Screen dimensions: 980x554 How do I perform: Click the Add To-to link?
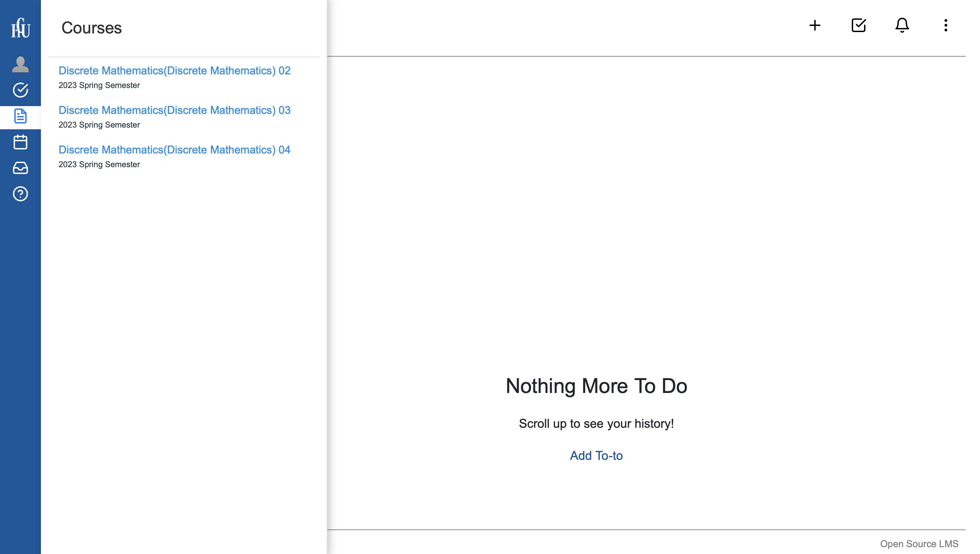click(x=596, y=455)
